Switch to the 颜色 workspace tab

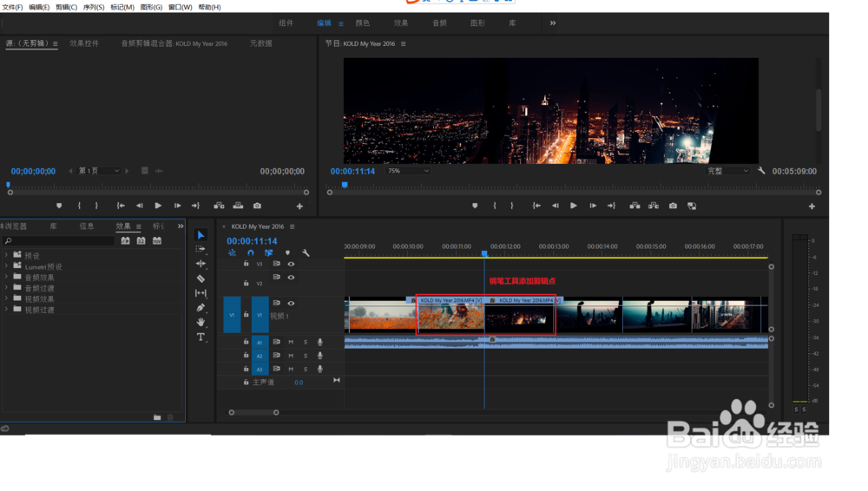pyautogui.click(x=363, y=23)
